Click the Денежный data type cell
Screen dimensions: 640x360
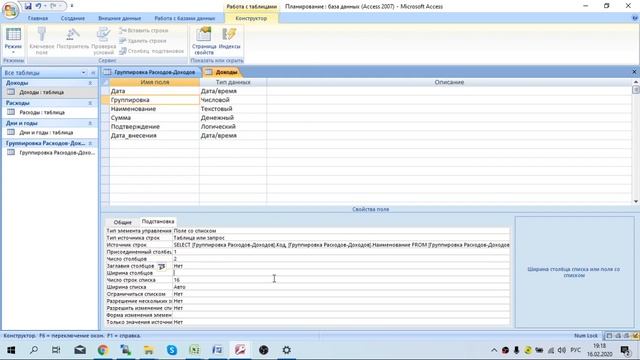[233, 118]
